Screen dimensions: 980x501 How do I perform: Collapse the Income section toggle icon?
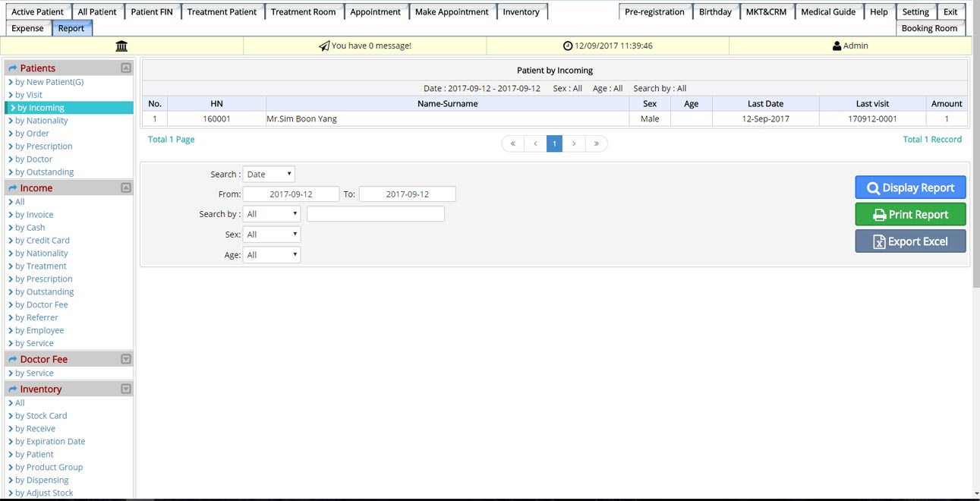point(126,188)
